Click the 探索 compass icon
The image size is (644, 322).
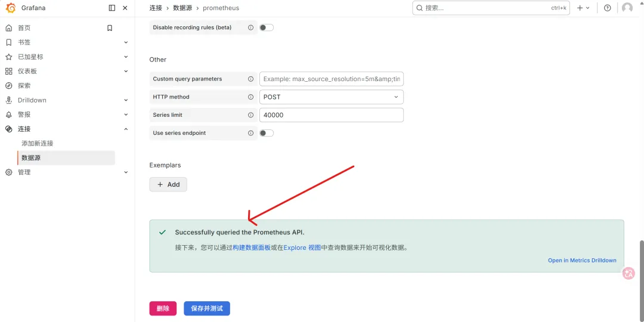(8, 85)
